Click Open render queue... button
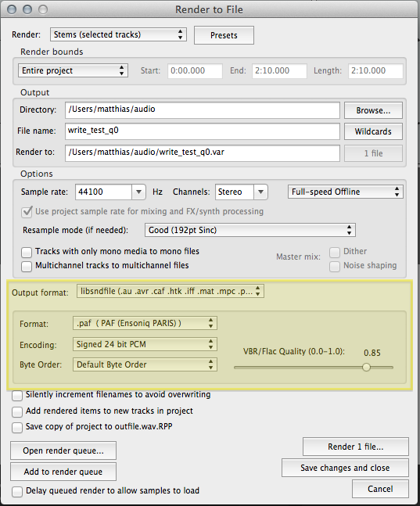The image size is (420, 506). point(63,450)
